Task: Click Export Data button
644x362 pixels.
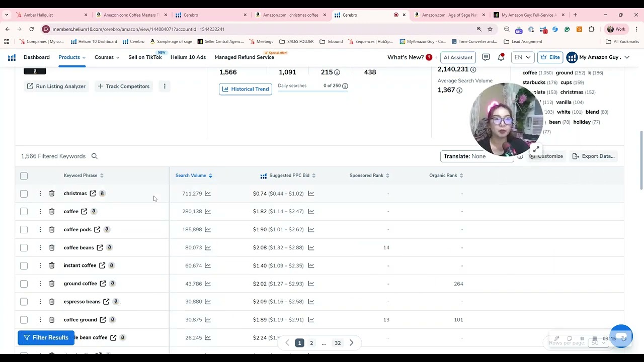Action: pos(594,156)
